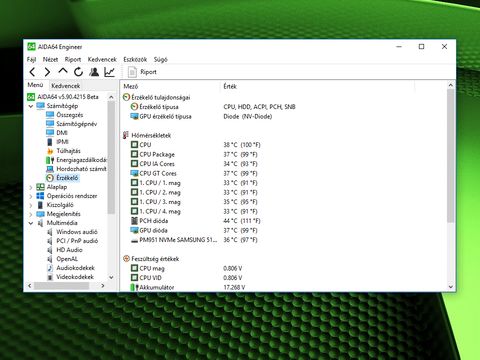Select the Összegzés tree item

[x=70, y=115]
